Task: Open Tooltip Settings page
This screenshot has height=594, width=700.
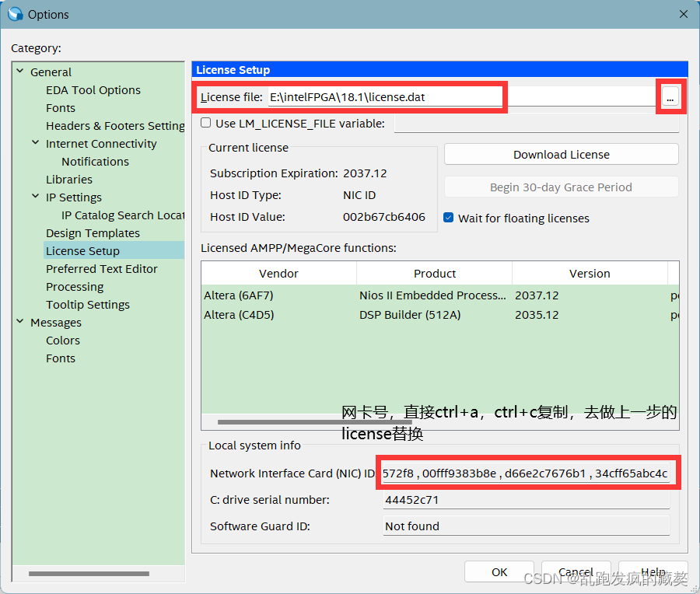Action: point(87,304)
